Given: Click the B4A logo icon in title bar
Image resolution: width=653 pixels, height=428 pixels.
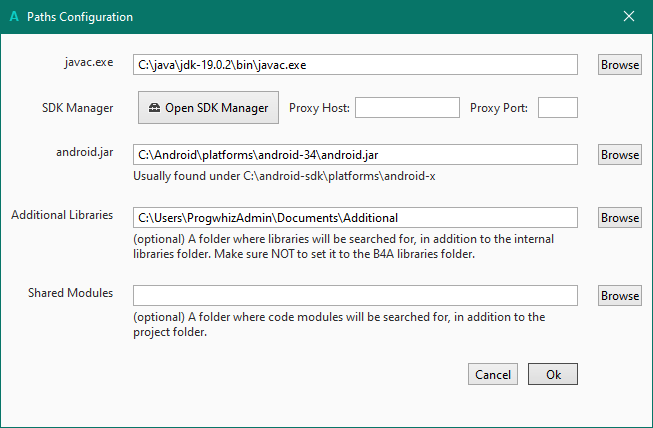Looking at the screenshot, I should (13, 17).
